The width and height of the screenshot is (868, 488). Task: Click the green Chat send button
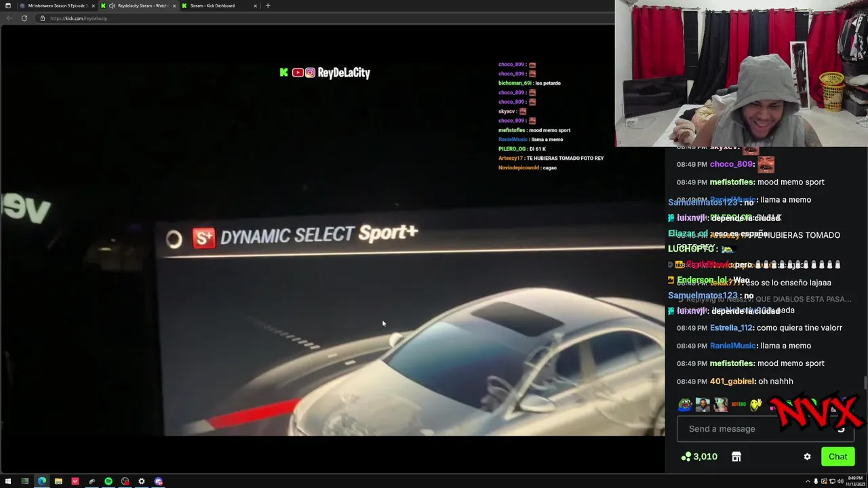coord(837,457)
